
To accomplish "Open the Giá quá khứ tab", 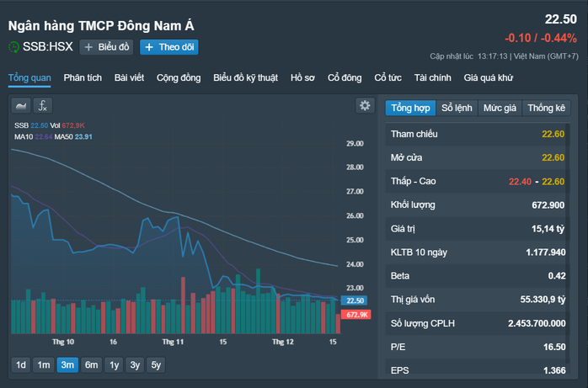I will pos(489,77).
